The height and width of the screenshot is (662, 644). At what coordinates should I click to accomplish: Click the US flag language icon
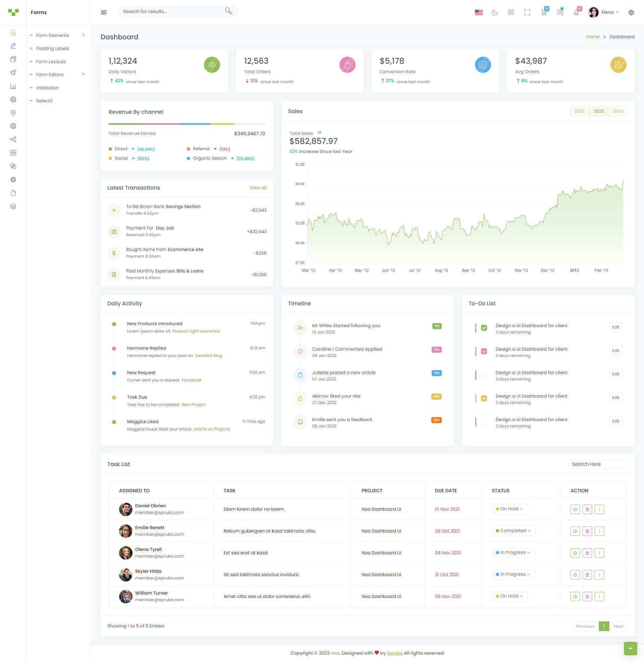(x=479, y=12)
